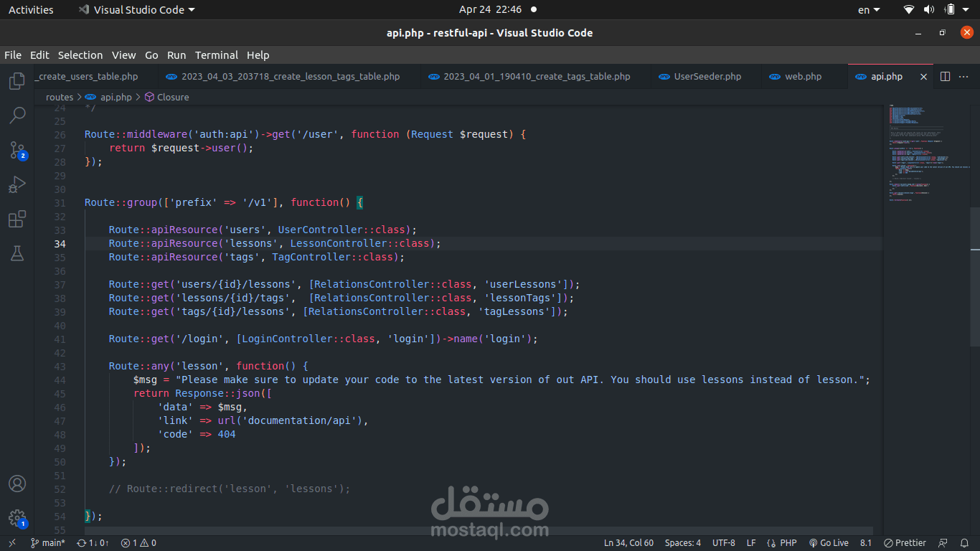The height and width of the screenshot is (551, 980).
Task: Click 'TagController' on line 35
Action: (x=311, y=257)
